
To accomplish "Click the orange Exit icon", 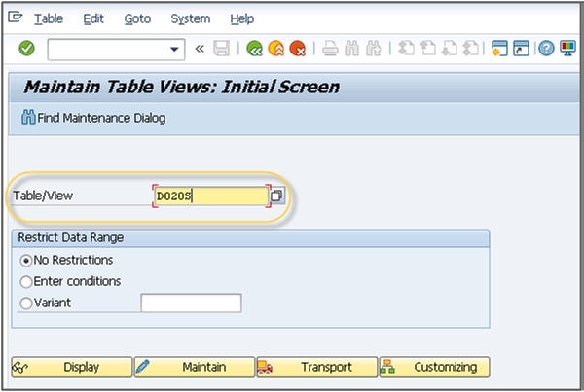I will [276, 49].
